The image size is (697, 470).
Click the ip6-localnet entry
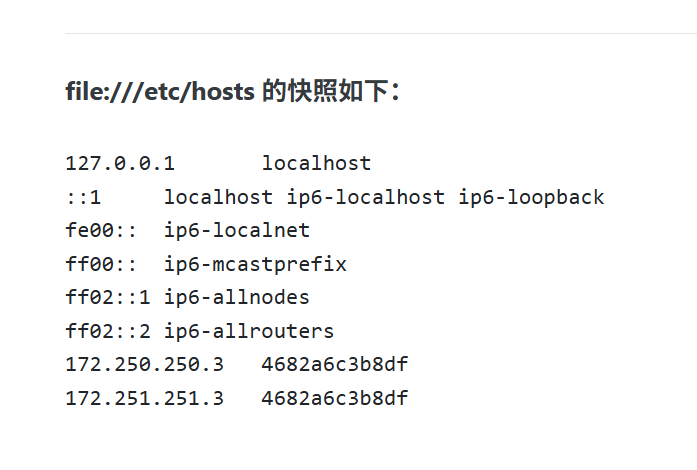(237, 230)
